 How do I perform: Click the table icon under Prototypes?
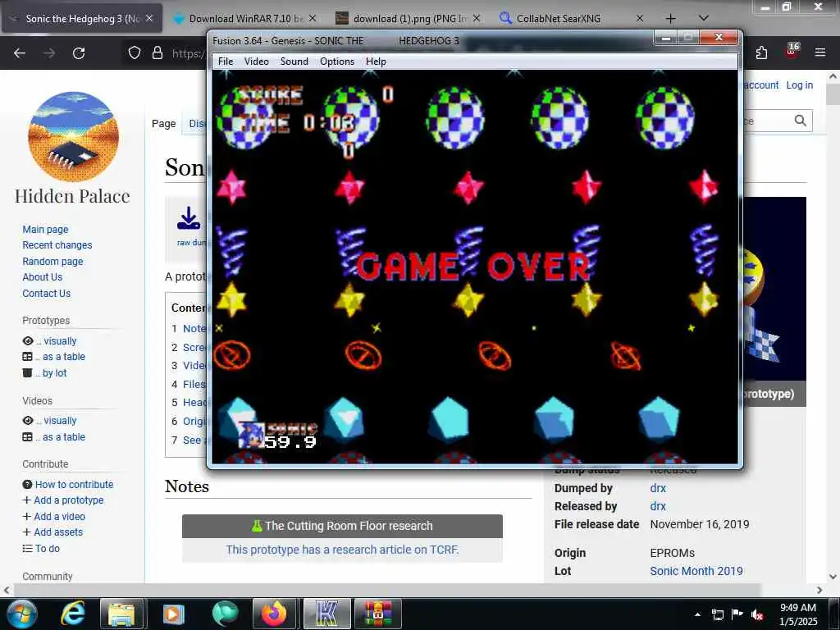coord(27,357)
